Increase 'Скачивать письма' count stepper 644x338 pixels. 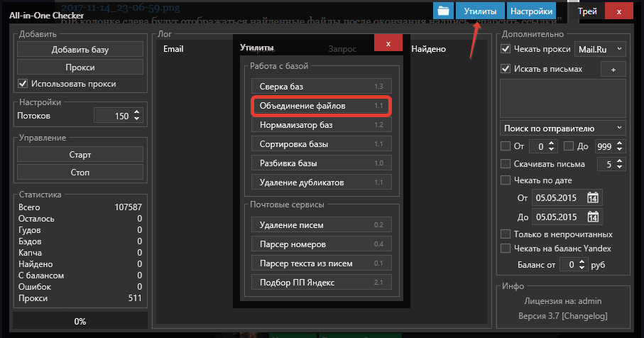point(620,161)
